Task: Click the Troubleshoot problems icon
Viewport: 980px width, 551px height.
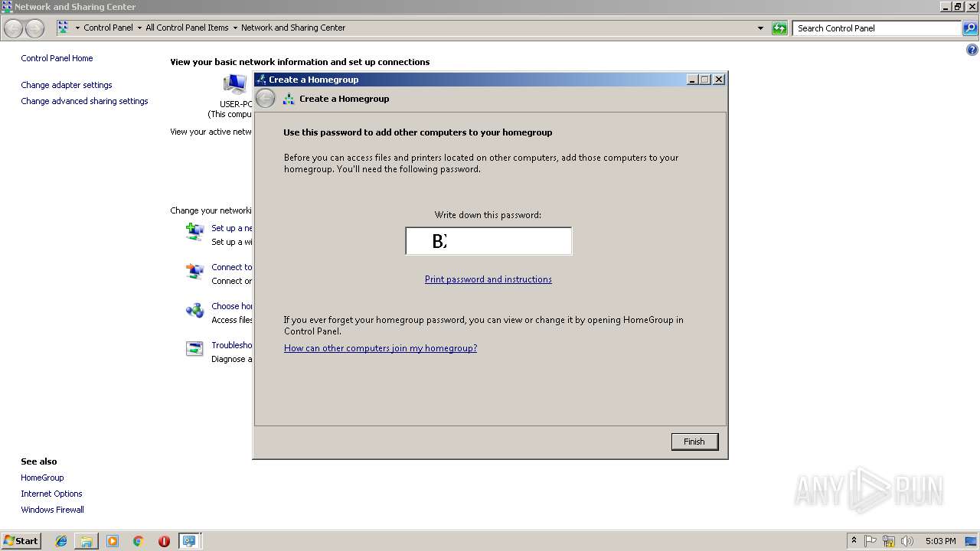Action: tap(194, 349)
